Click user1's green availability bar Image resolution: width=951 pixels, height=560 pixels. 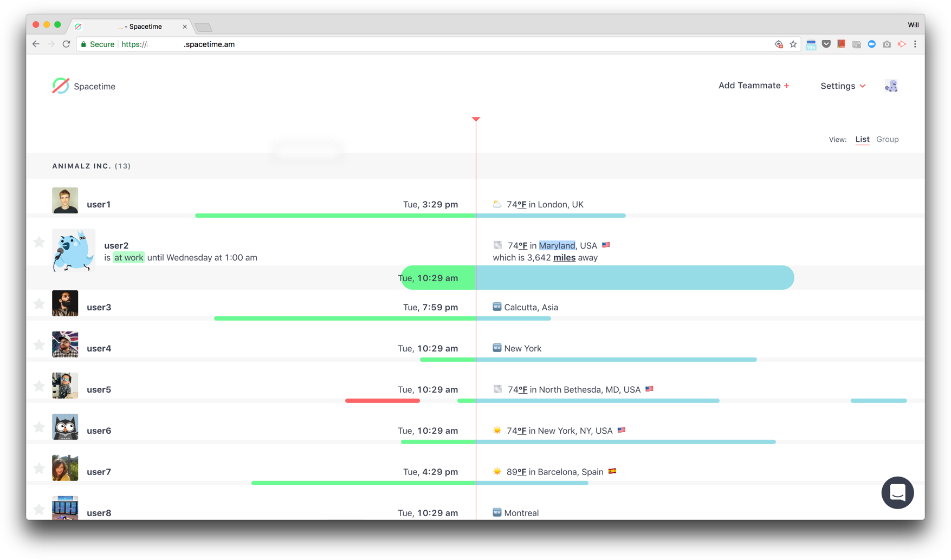point(335,216)
